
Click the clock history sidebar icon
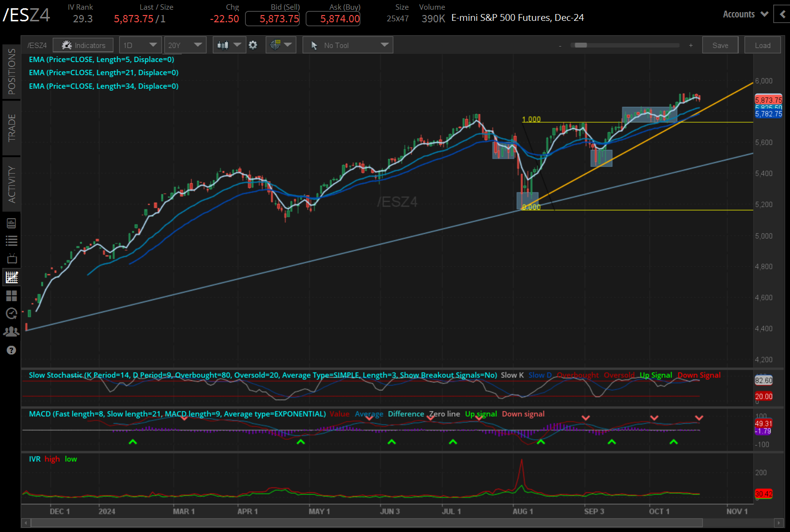(x=12, y=313)
